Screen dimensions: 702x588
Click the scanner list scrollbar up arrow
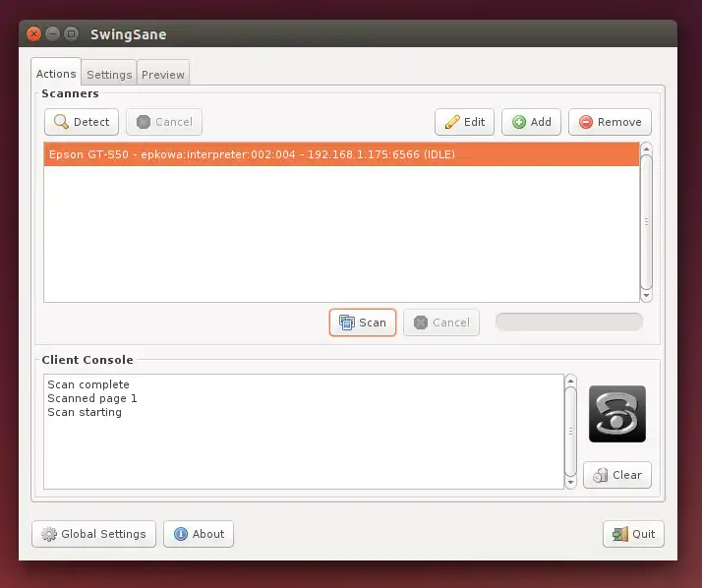pos(646,148)
